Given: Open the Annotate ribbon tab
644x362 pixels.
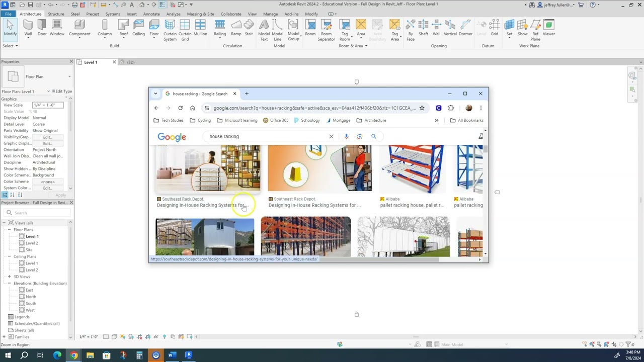Looking at the screenshot, I should pyautogui.click(x=151, y=14).
